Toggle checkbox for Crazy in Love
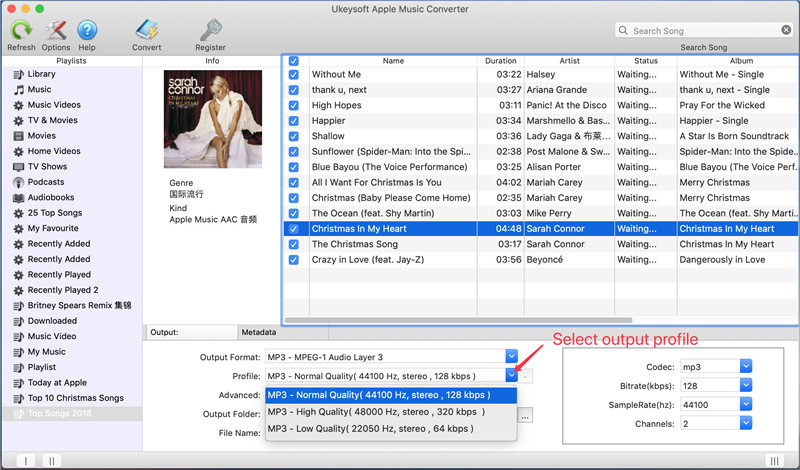 click(293, 260)
